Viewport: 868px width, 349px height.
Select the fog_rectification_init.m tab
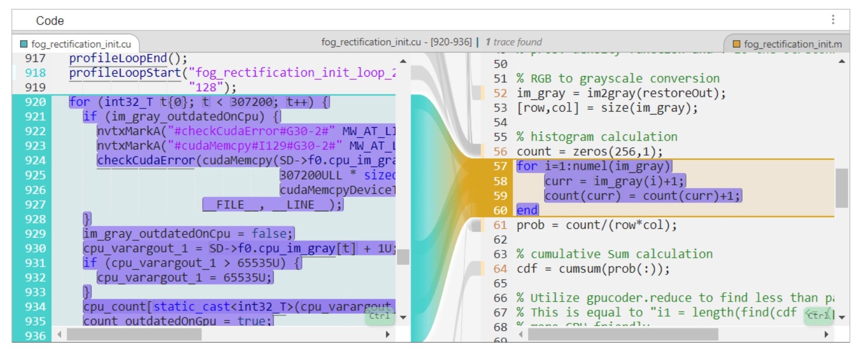point(787,44)
